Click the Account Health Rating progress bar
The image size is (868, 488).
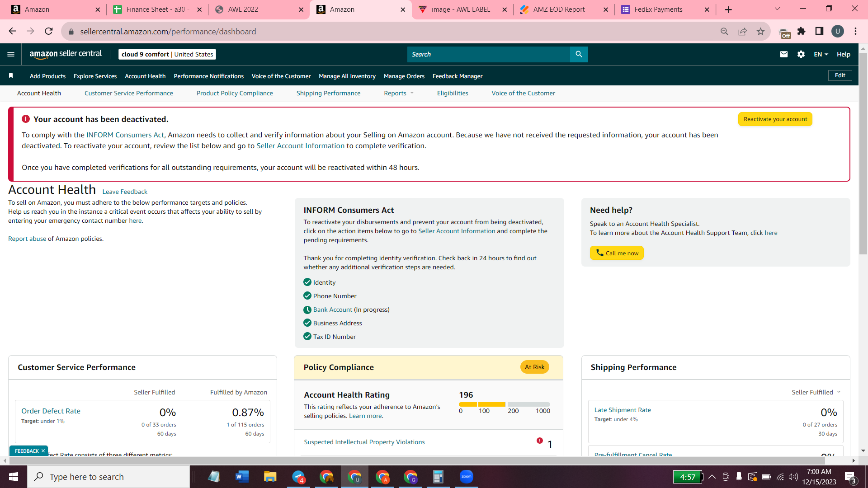coord(505,404)
